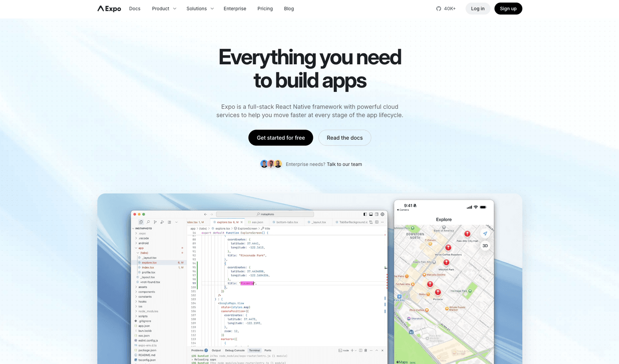Click the Get started for free button
619x364 pixels.
[280, 138]
